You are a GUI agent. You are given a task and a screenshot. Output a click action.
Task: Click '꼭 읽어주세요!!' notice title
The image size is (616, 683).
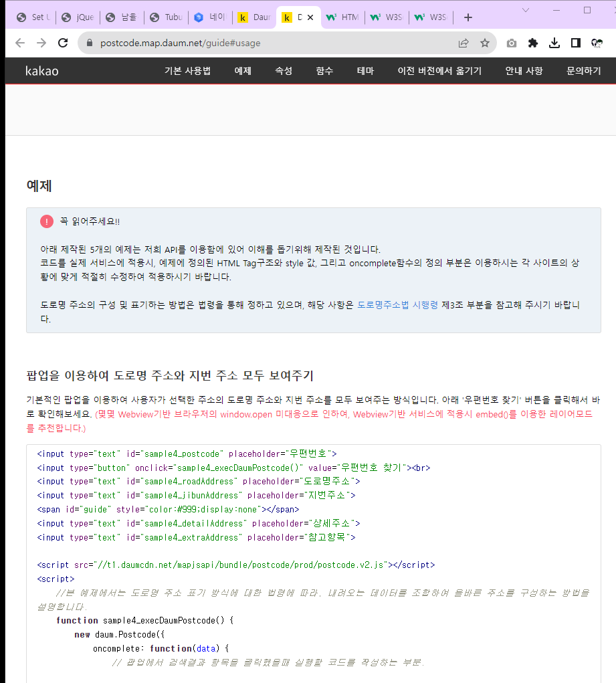pos(90,221)
